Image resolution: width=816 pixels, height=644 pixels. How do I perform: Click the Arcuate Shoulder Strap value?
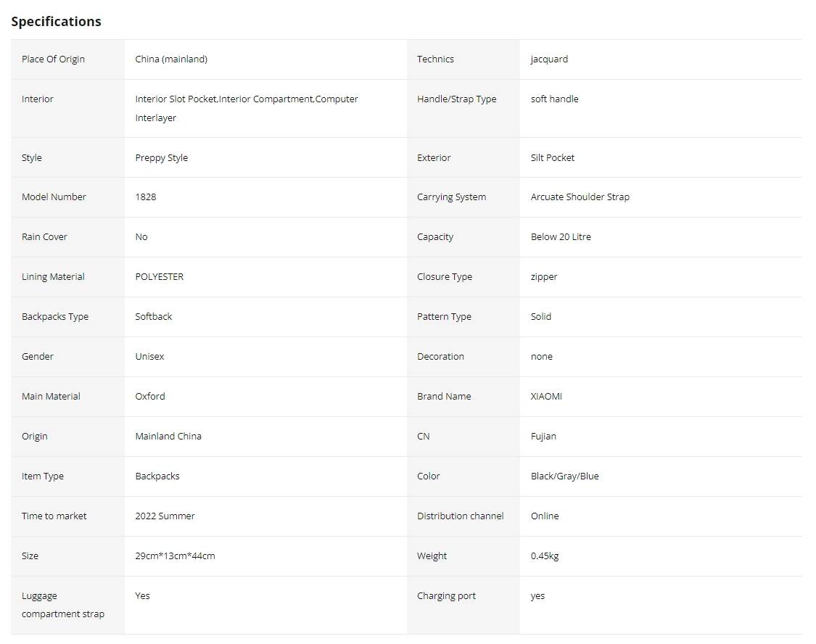click(x=580, y=197)
